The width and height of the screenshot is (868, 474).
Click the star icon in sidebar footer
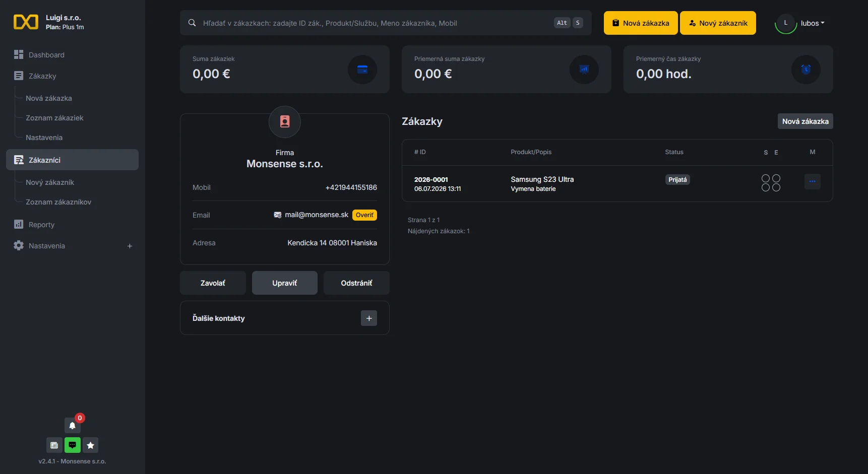90,445
